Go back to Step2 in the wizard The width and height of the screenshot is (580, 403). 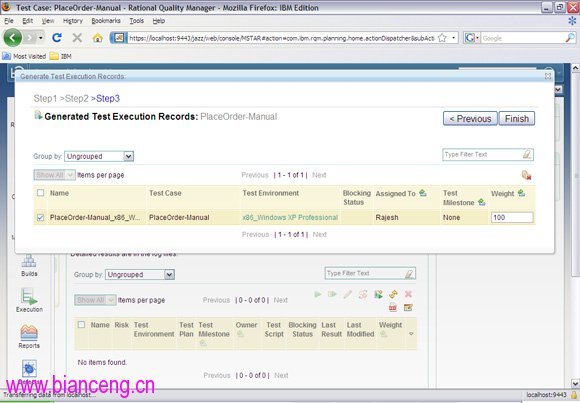pyautogui.click(x=77, y=98)
